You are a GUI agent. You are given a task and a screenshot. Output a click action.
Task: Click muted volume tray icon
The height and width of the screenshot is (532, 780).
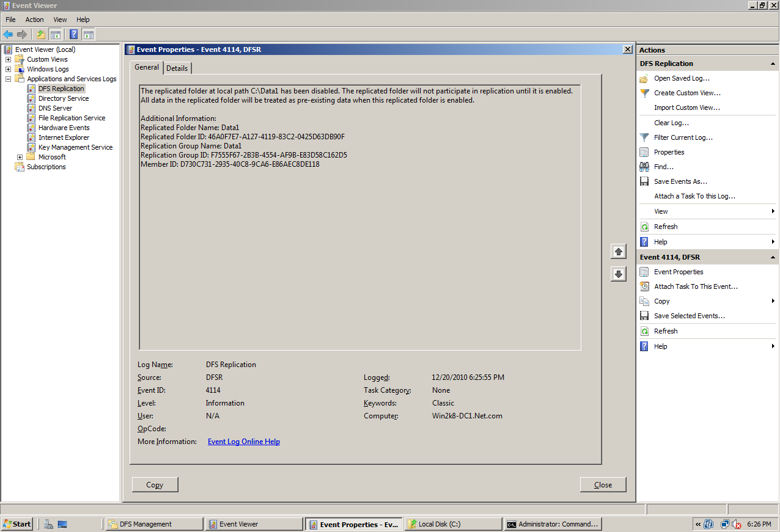click(737, 524)
